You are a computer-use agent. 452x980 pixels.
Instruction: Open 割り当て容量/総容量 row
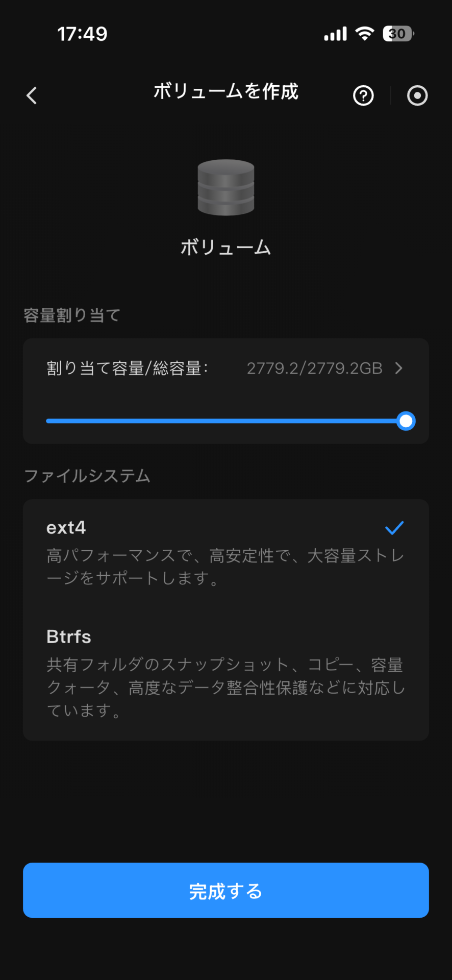[128, 368]
